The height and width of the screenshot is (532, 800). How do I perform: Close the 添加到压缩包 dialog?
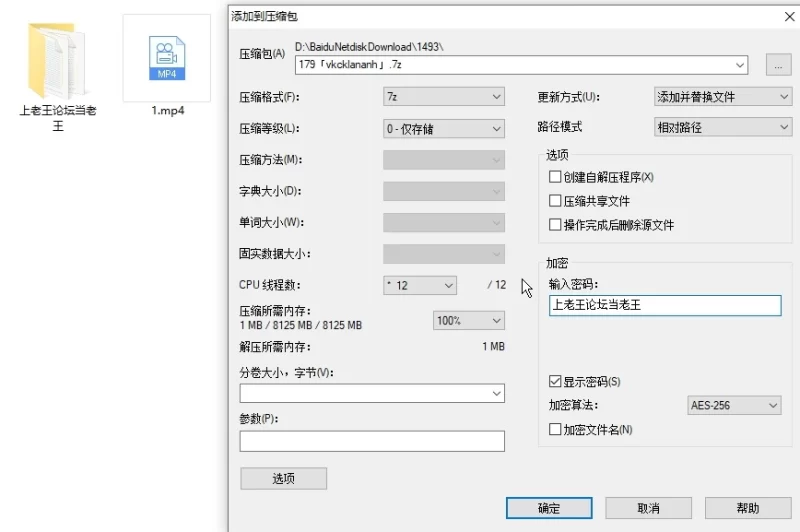click(789, 17)
